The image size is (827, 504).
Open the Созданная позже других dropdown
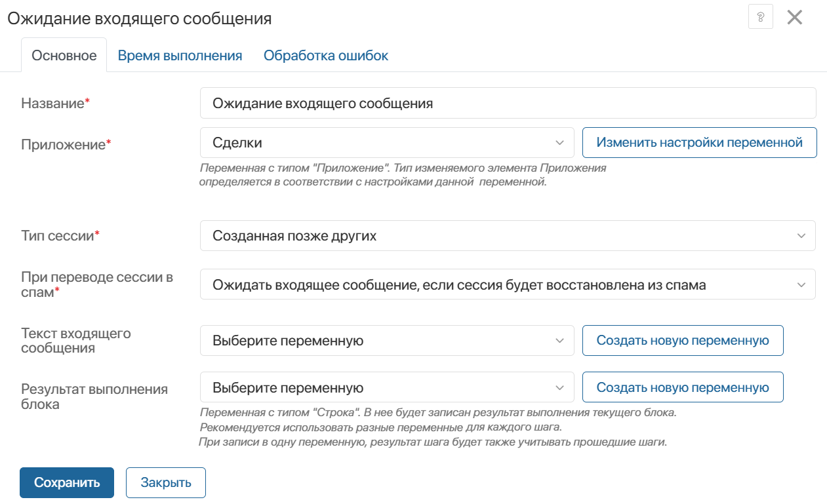pos(498,236)
